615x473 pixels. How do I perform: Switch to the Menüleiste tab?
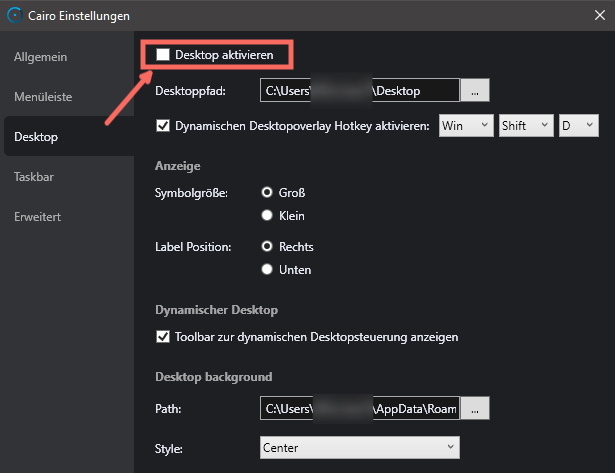43,97
